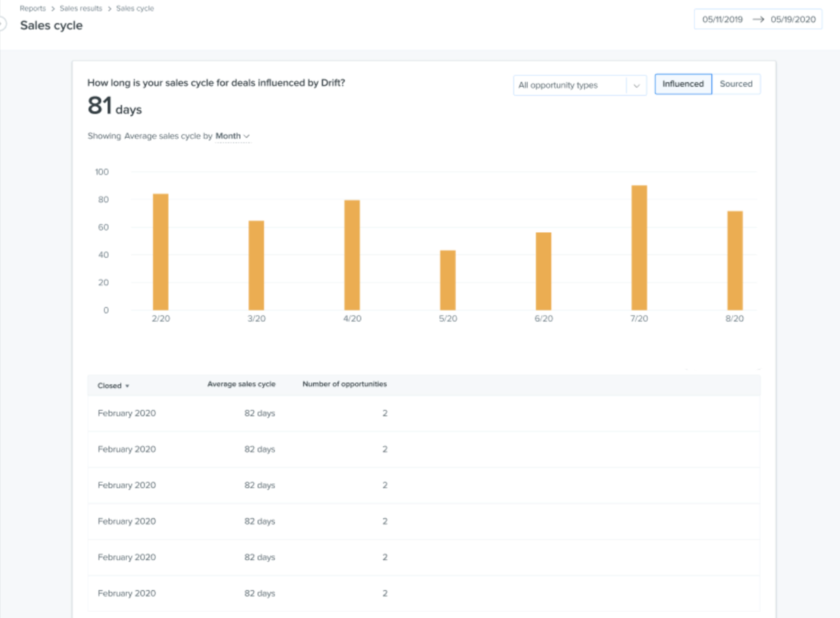Select the Influenced toggle option

tap(683, 84)
